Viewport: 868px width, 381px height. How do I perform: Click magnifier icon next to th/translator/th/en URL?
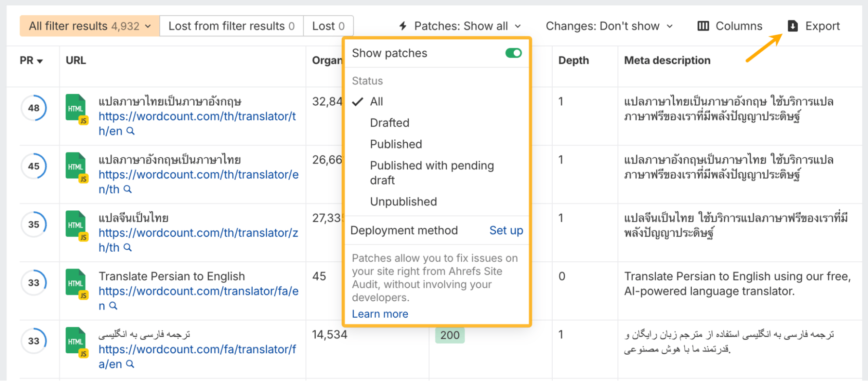[130, 131]
